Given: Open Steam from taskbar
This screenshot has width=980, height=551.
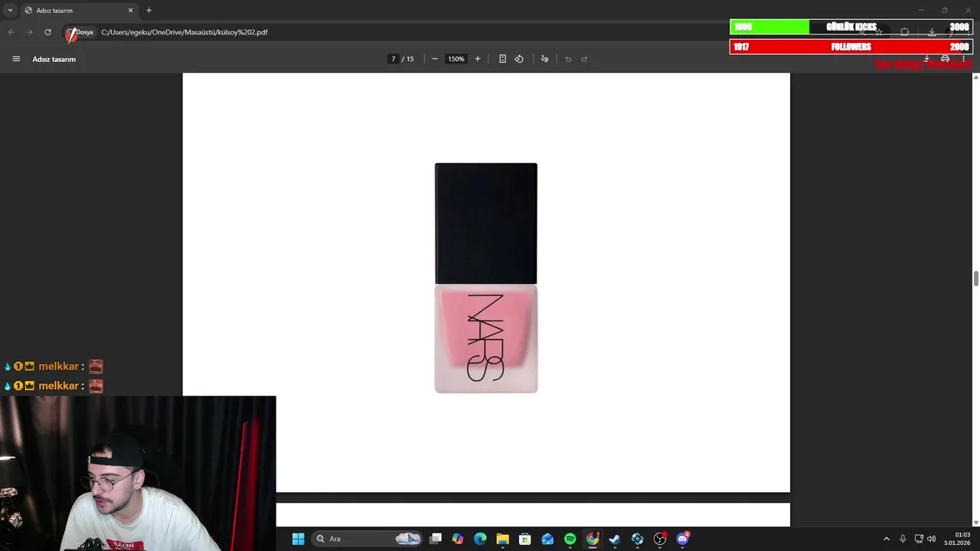Looking at the screenshot, I should [x=615, y=539].
